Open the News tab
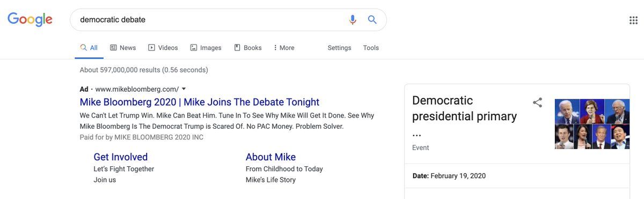The image size is (644, 199). click(x=123, y=48)
